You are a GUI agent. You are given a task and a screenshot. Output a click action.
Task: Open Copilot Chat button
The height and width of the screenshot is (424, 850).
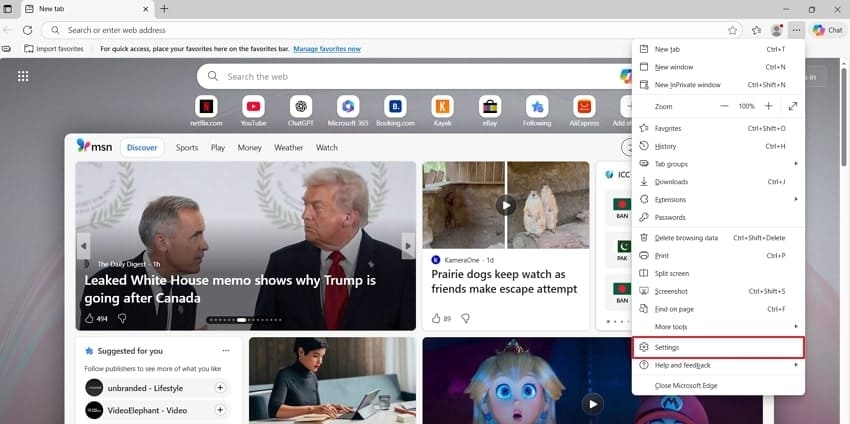pyautogui.click(x=827, y=30)
